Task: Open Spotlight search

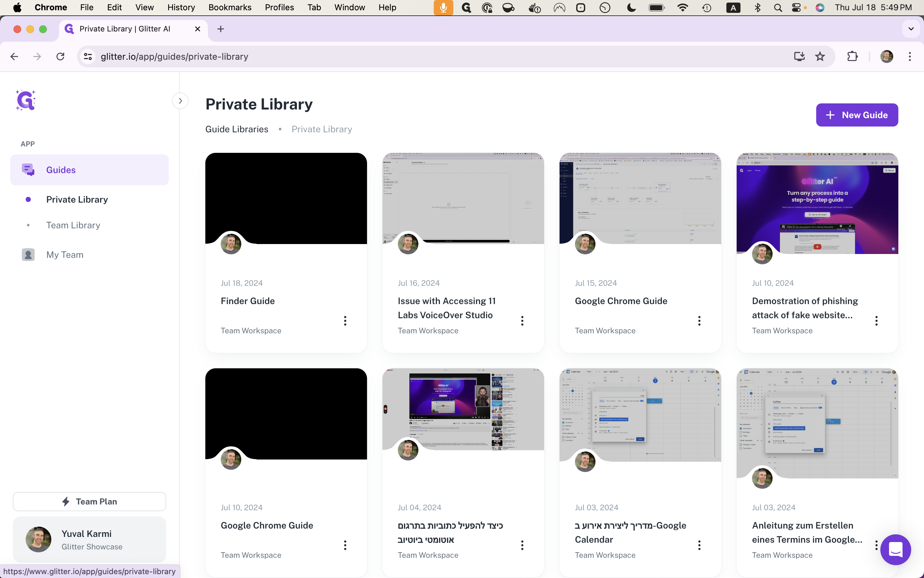Action: coord(778,7)
